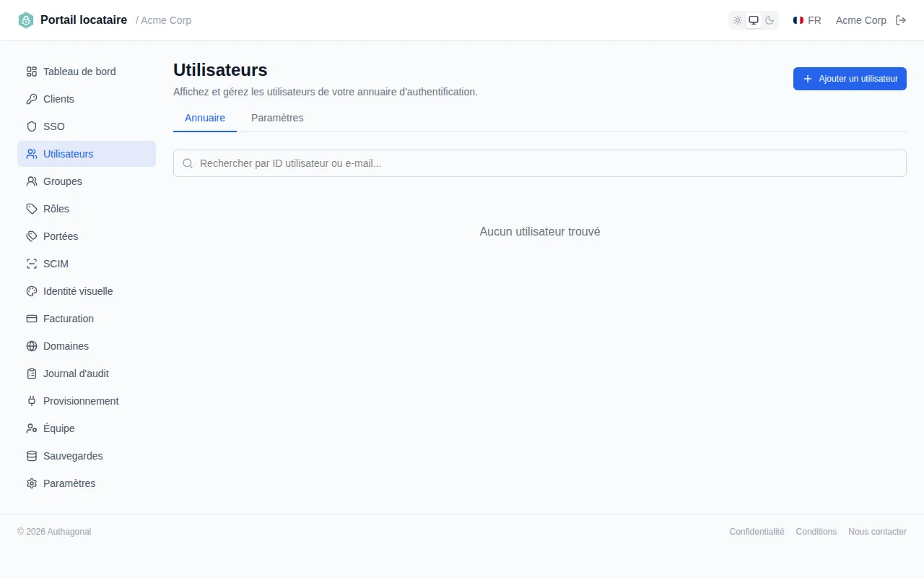Click the Groupes icon in sidebar
This screenshot has width=924, height=578.
click(32, 181)
